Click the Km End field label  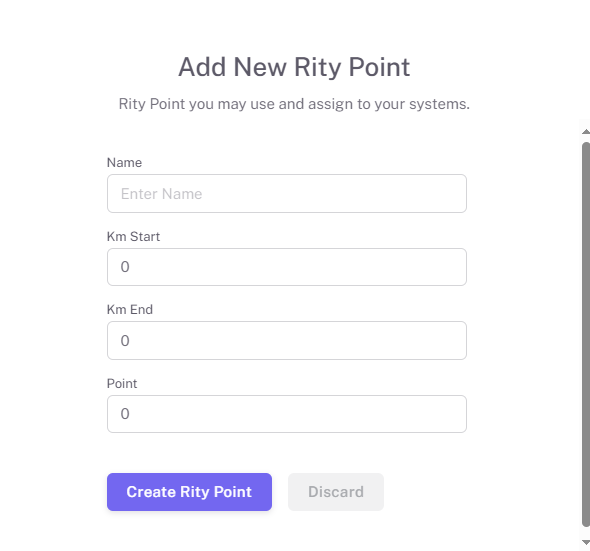click(x=130, y=309)
